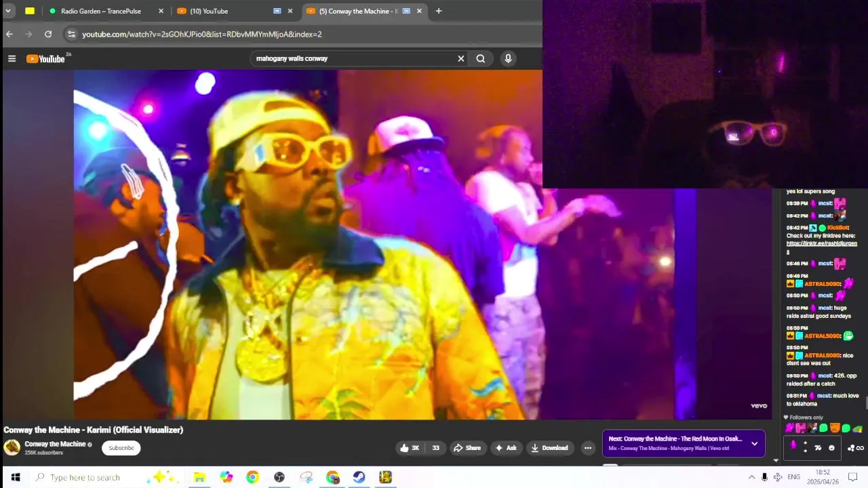Expand the Next playlist panel chevron
The width and height of the screenshot is (868, 488).
pyautogui.click(x=754, y=444)
